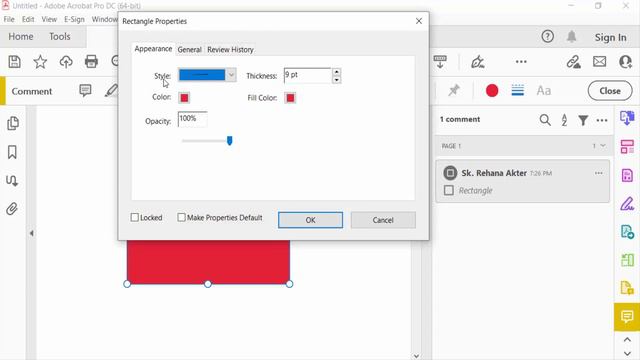Close the Rectangle Properties dialog
This screenshot has width=640, height=360.
coord(419,21)
